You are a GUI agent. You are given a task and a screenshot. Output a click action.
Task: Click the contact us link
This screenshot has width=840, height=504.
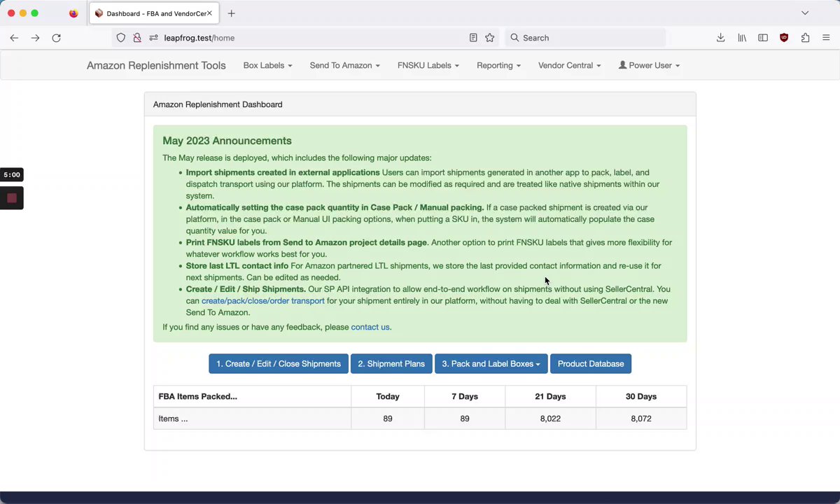pos(370,327)
